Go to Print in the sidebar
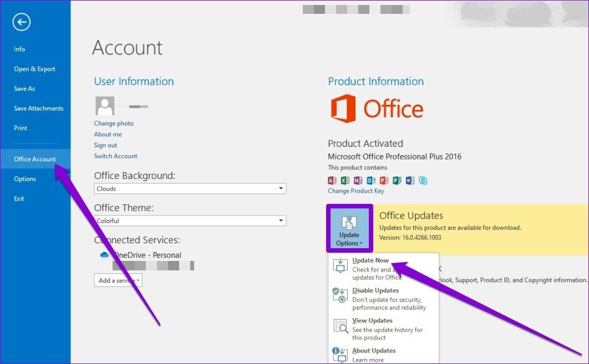589x364 pixels. point(21,128)
